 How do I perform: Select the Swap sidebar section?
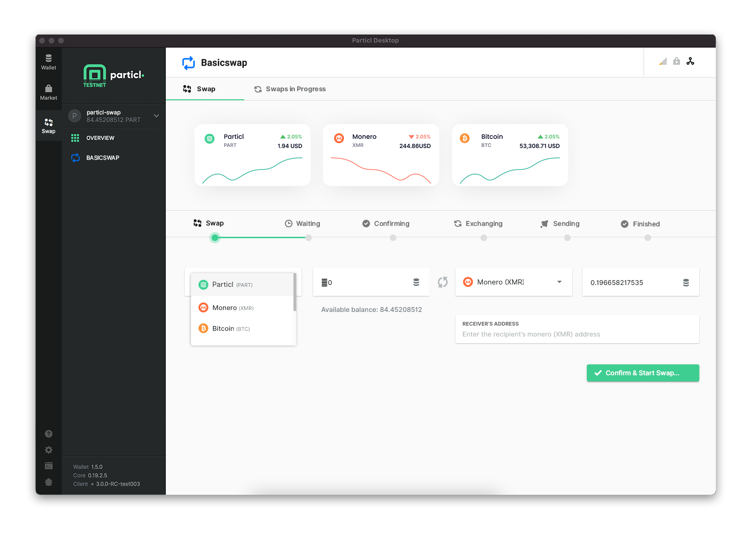49,126
